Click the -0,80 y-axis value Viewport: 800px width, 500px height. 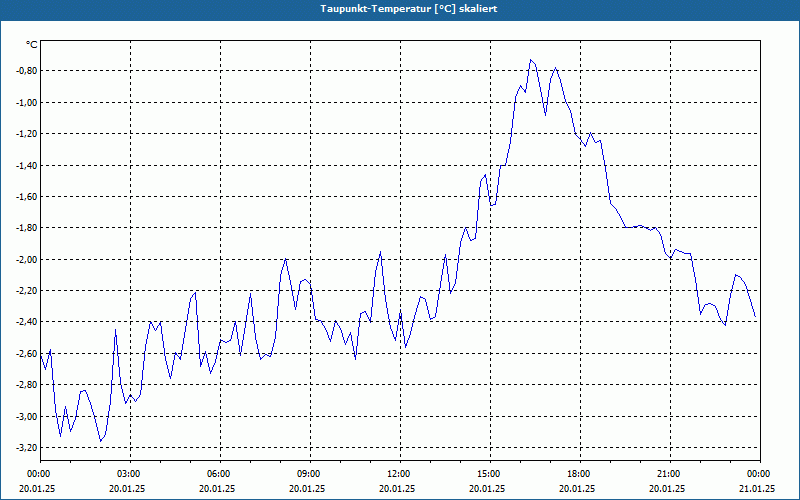click(27, 71)
